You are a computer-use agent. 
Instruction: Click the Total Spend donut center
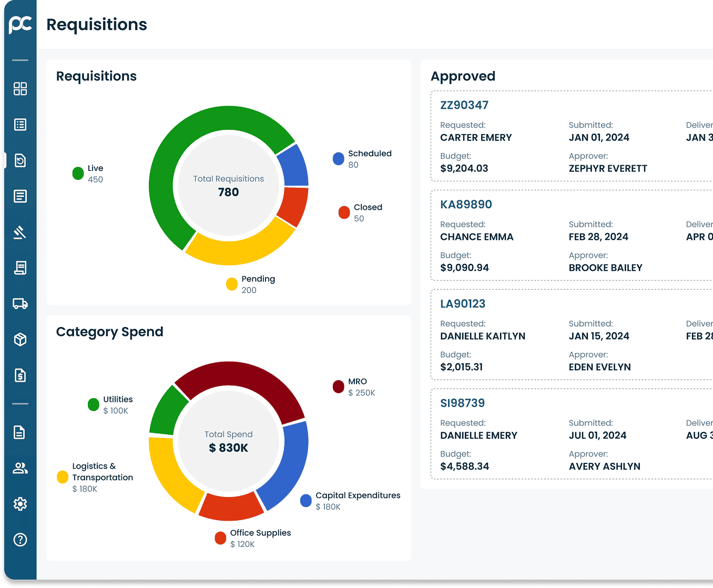pos(228,441)
